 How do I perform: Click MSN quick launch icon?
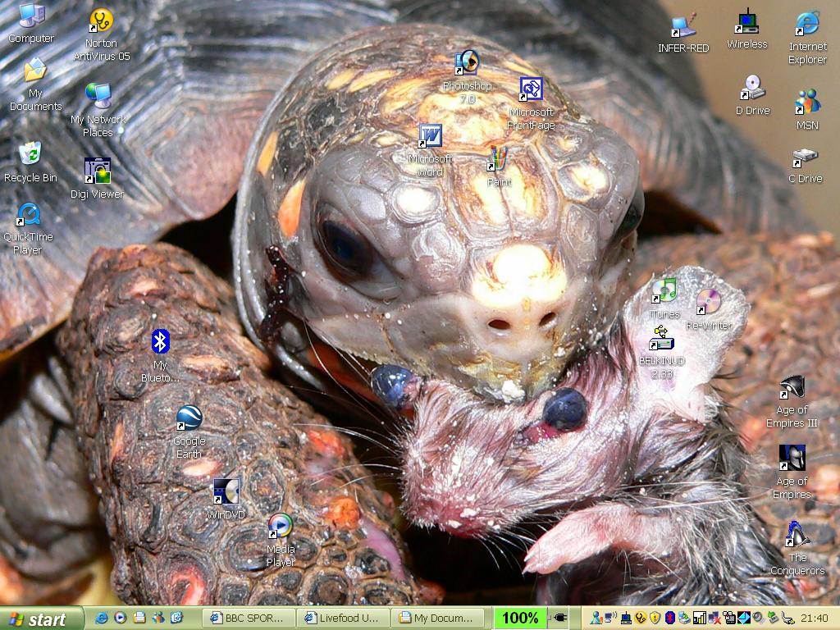click(x=158, y=619)
